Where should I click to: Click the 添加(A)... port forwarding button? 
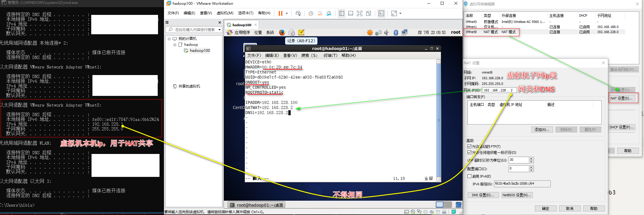(x=542, y=130)
